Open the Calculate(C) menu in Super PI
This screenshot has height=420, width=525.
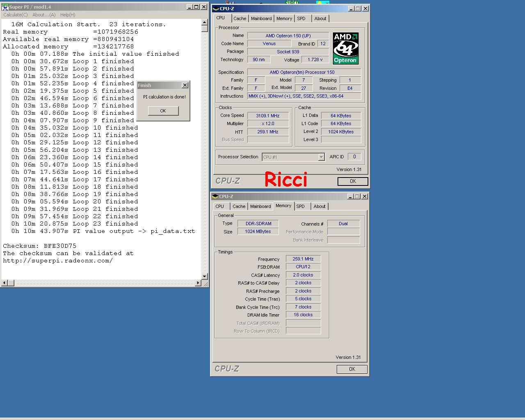16,15
